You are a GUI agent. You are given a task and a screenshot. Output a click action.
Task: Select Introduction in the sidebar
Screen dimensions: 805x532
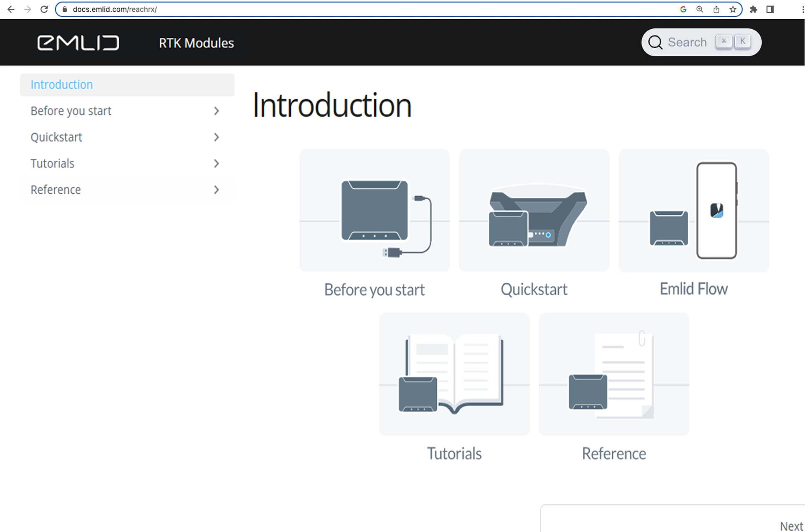(127, 85)
